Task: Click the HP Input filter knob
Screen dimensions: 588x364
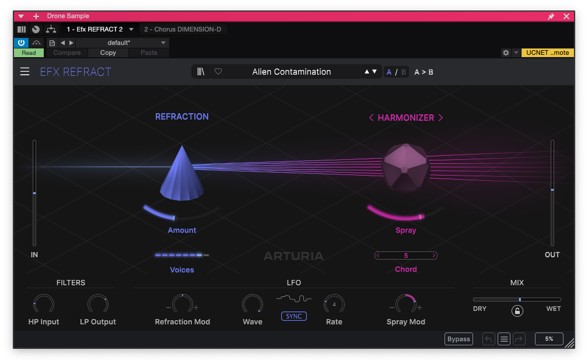Action: point(44,304)
